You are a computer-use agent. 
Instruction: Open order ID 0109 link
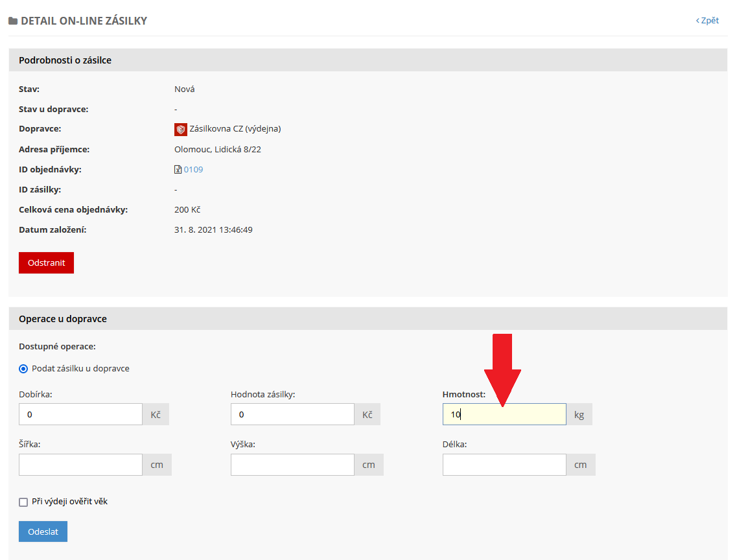coord(193,170)
